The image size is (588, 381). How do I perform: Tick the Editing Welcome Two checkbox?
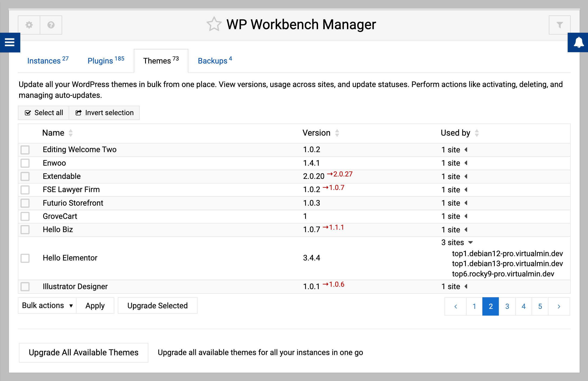coord(25,150)
